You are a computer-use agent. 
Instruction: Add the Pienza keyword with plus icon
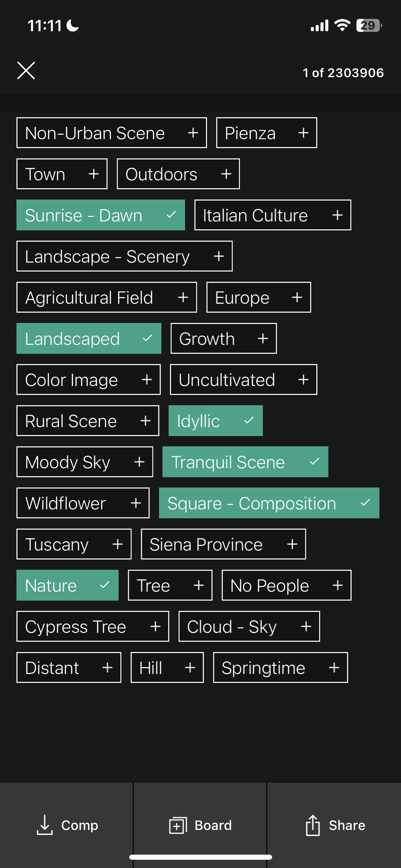pyautogui.click(x=303, y=133)
